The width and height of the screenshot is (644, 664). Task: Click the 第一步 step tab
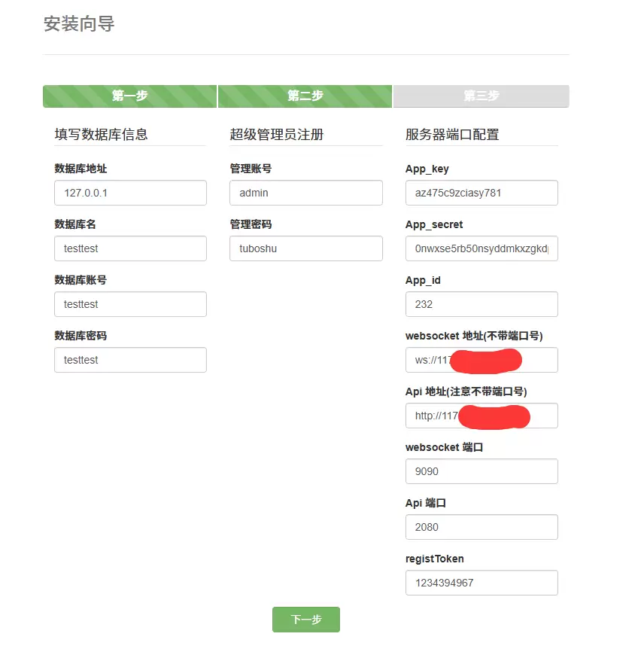129,96
